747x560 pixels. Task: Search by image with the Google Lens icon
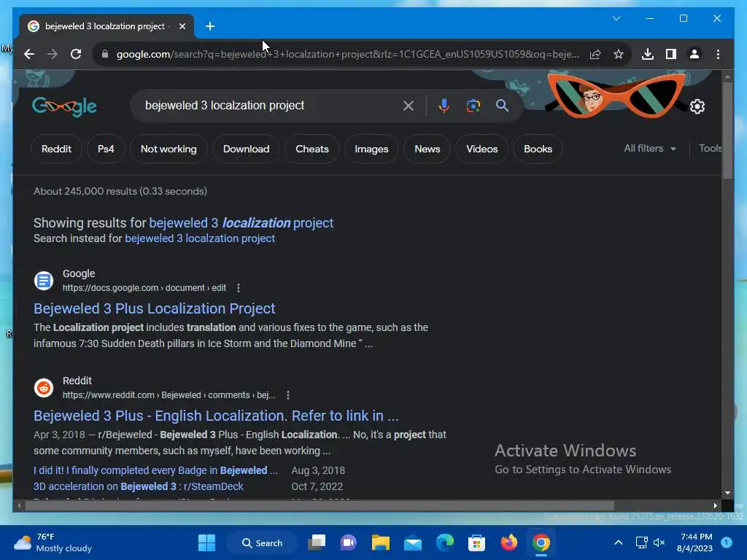pyautogui.click(x=473, y=106)
